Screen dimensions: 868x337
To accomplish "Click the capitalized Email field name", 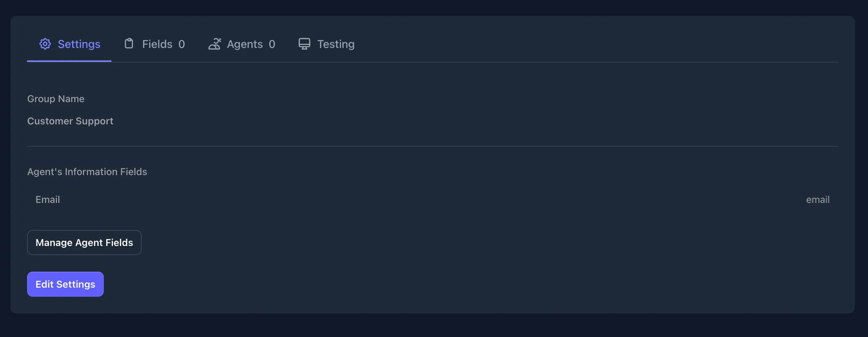I will coord(48,200).
